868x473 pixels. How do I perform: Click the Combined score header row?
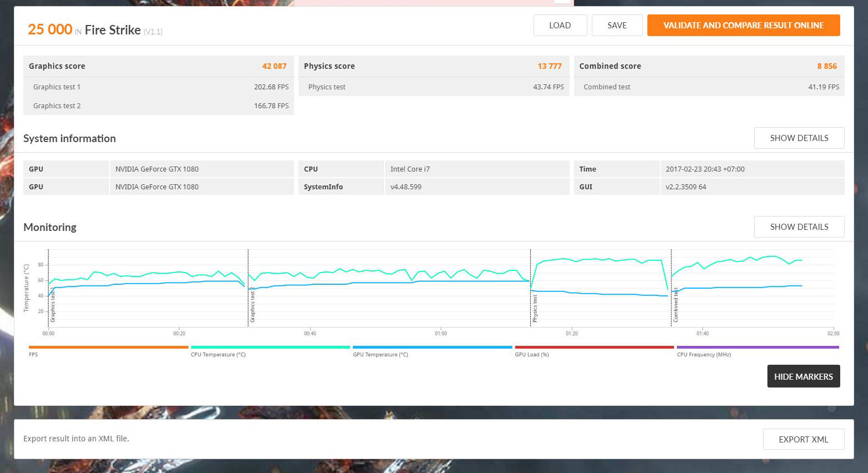(709, 66)
